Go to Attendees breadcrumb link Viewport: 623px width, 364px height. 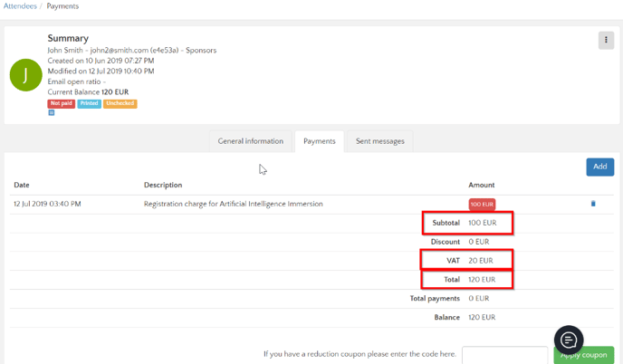point(19,6)
